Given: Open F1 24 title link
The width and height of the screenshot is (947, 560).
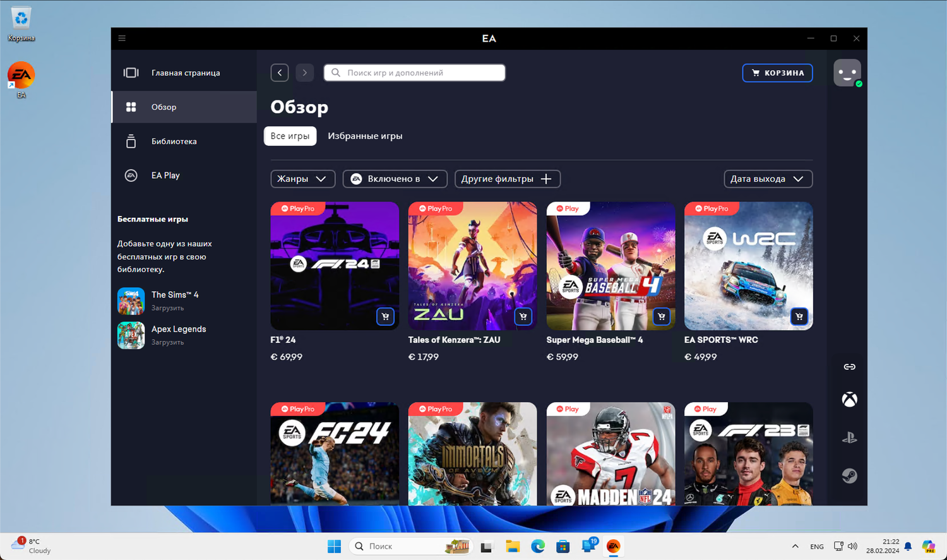Looking at the screenshot, I should tap(283, 340).
